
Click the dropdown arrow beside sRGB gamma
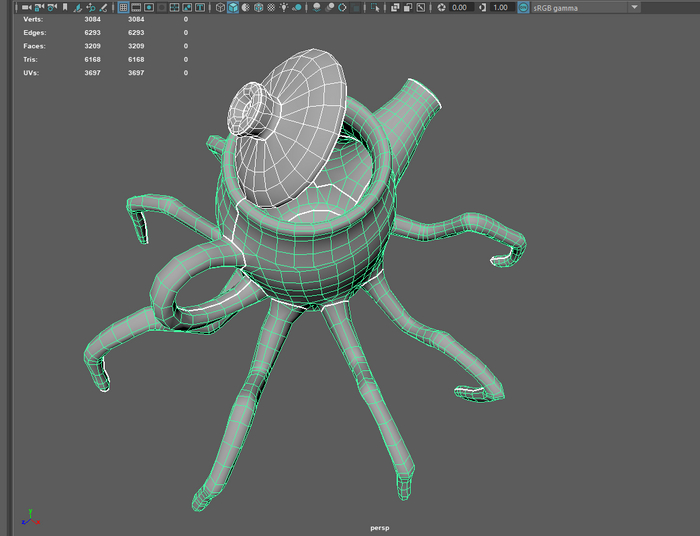634,7
